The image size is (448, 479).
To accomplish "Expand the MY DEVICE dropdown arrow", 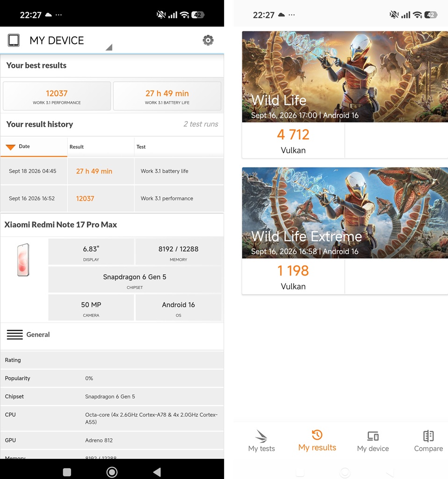I will [x=109, y=47].
